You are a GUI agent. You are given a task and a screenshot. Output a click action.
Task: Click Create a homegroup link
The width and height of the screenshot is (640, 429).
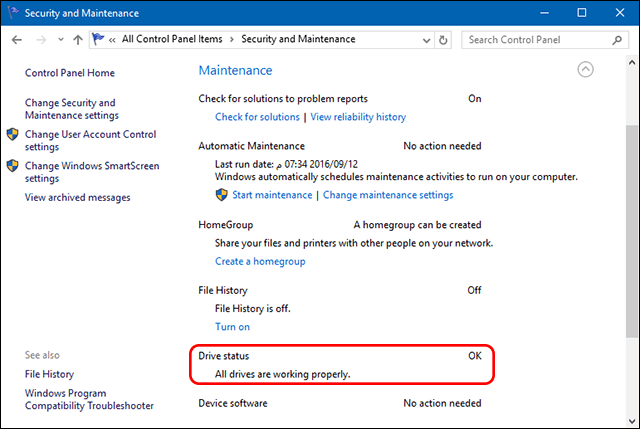click(x=260, y=261)
